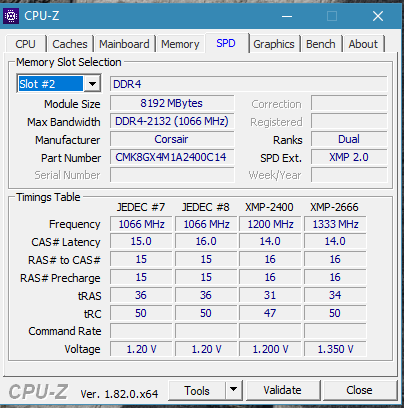Screen dimensions: 404x408
Task: Open the Graphics tab
Action: point(274,44)
